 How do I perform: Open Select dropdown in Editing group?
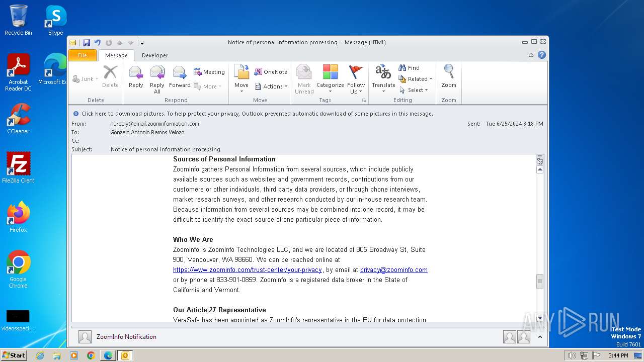tap(414, 90)
